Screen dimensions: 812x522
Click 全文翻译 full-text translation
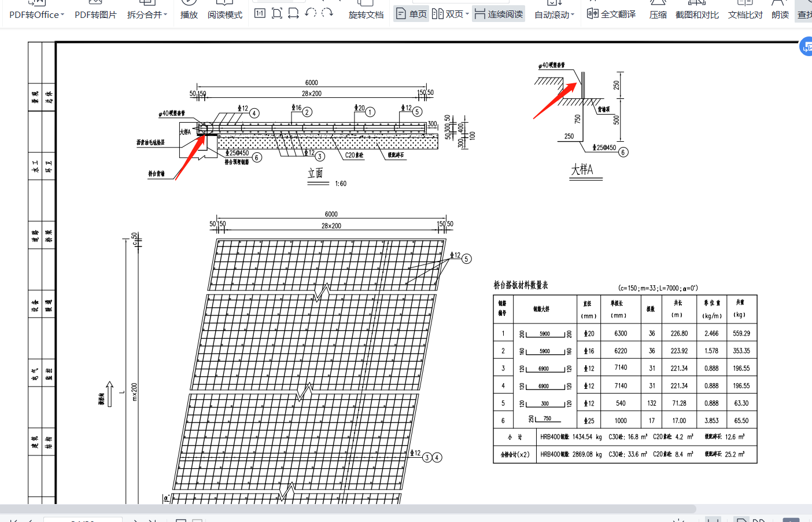coord(611,14)
